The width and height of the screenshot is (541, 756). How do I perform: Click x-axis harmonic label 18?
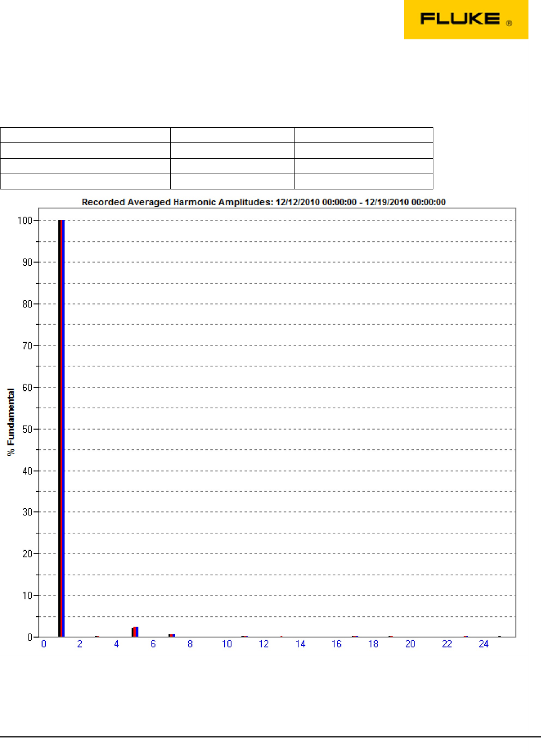tap(373, 644)
